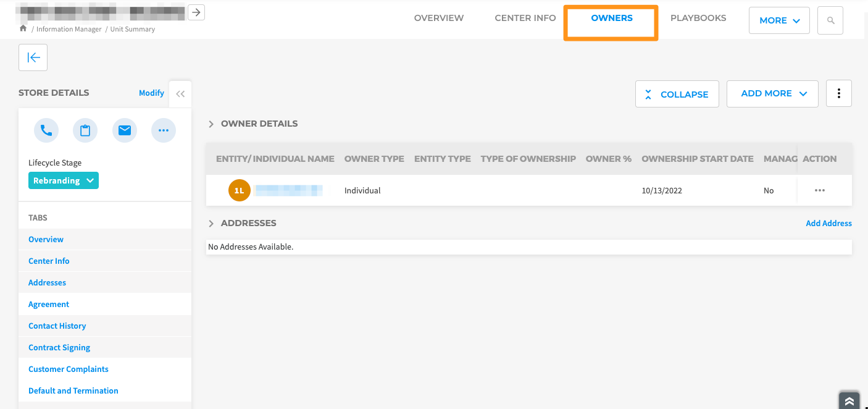Open row action menu for owner
868x409 pixels.
(x=819, y=190)
